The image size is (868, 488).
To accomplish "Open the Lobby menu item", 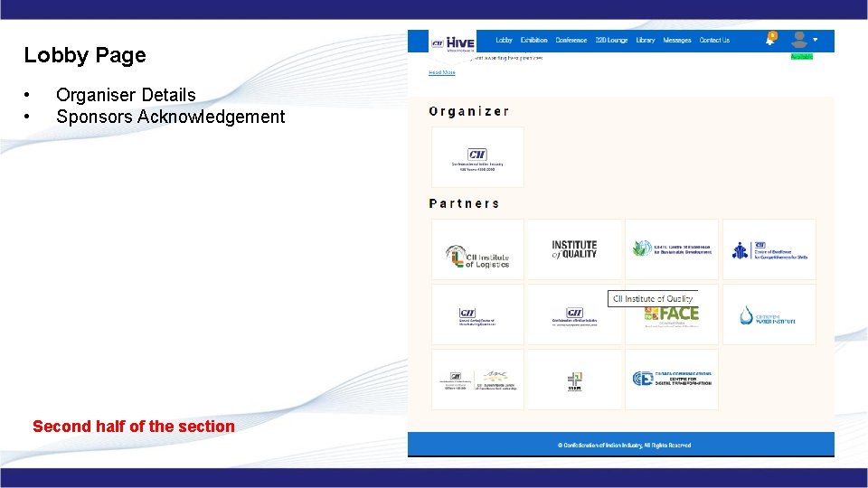I will [504, 41].
